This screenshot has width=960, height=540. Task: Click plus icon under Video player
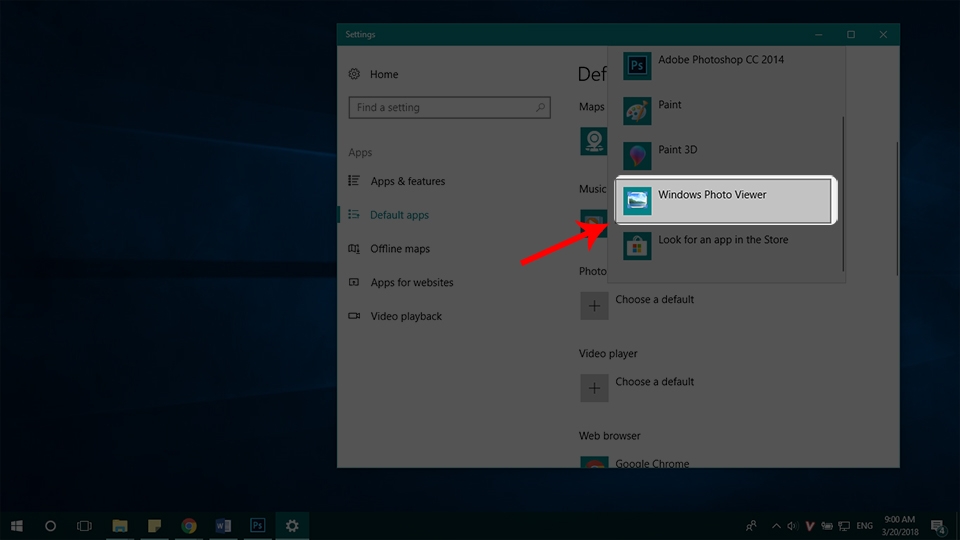click(594, 388)
